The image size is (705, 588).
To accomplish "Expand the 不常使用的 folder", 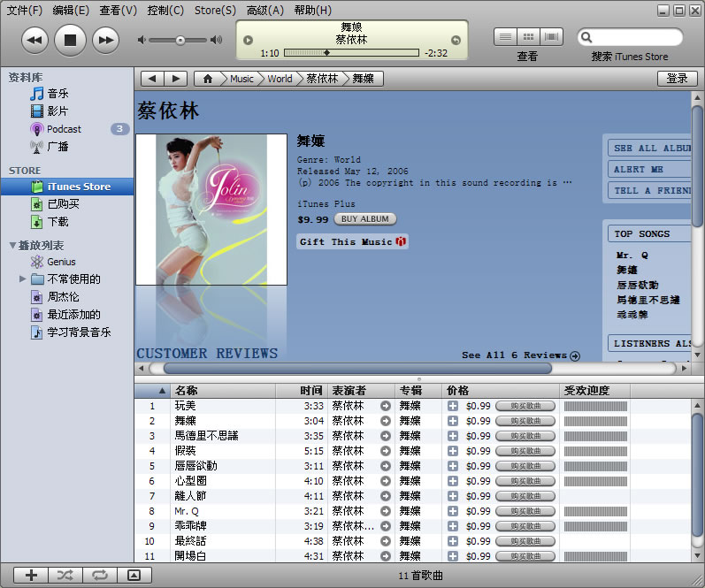I will click(x=22, y=279).
